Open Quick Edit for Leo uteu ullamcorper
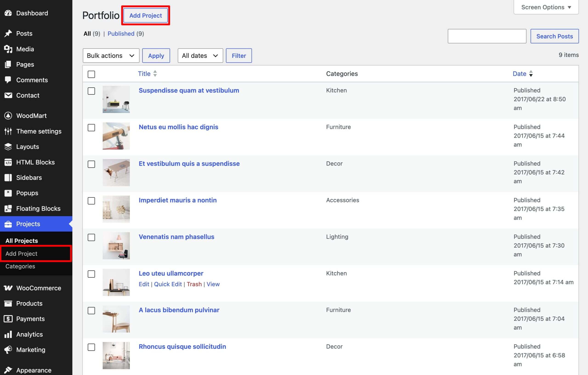588x375 pixels. click(x=168, y=284)
